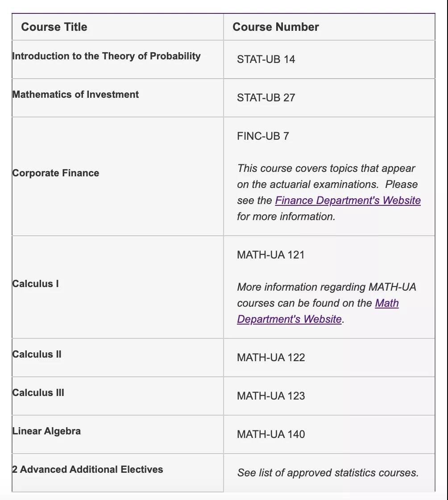Click the MATH-UA 140 course number
Viewport: 448px width, 500px height.
(271, 434)
